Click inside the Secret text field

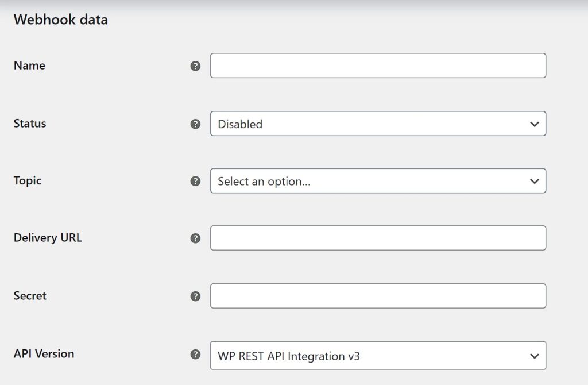point(378,296)
